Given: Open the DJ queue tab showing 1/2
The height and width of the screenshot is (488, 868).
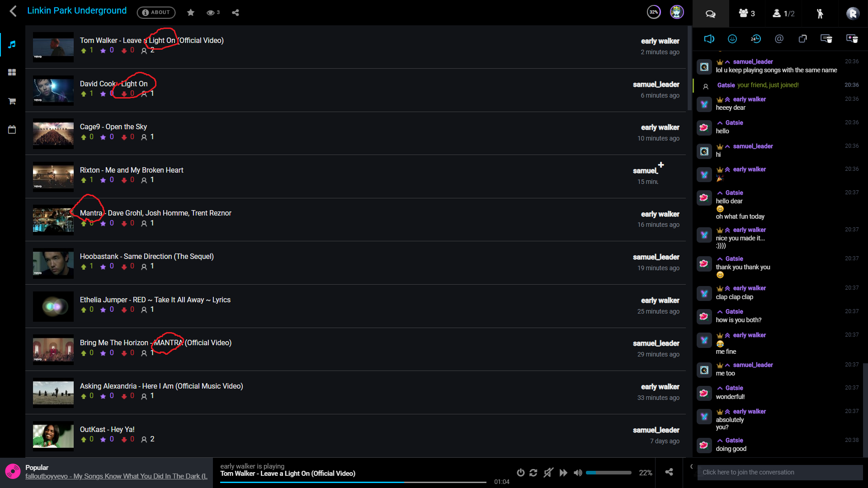Looking at the screenshot, I should click(783, 14).
